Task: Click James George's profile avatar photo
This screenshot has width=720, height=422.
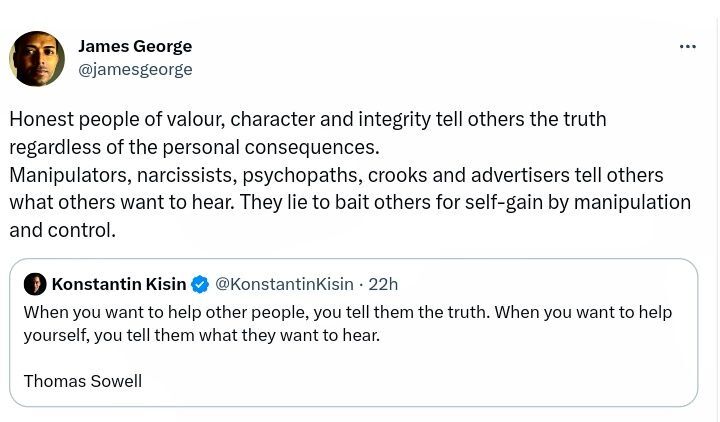Action: (37, 58)
